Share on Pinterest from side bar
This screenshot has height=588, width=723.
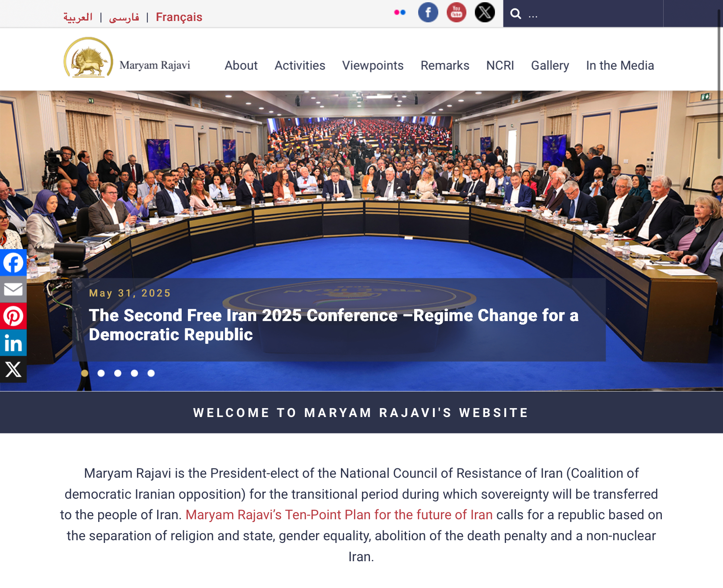tap(13, 316)
